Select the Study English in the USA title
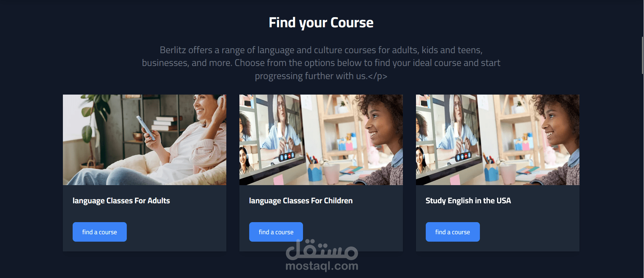The height and width of the screenshot is (278, 644). coord(468,201)
